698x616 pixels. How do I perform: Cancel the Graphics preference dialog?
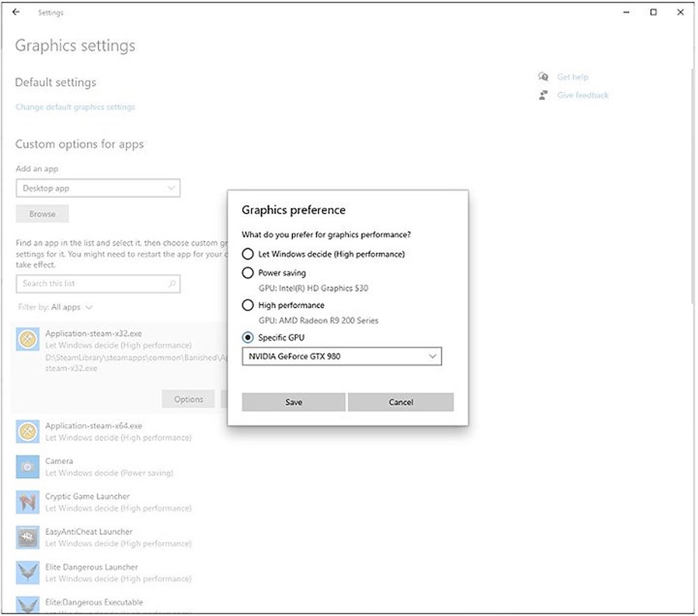401,402
